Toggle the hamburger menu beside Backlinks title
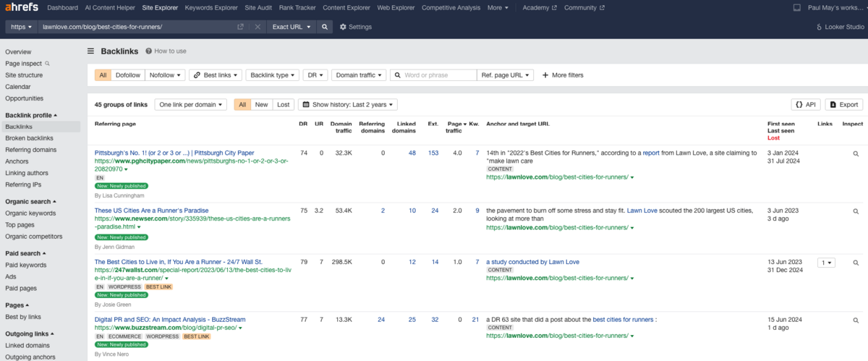The height and width of the screenshot is (361, 868). (91, 51)
